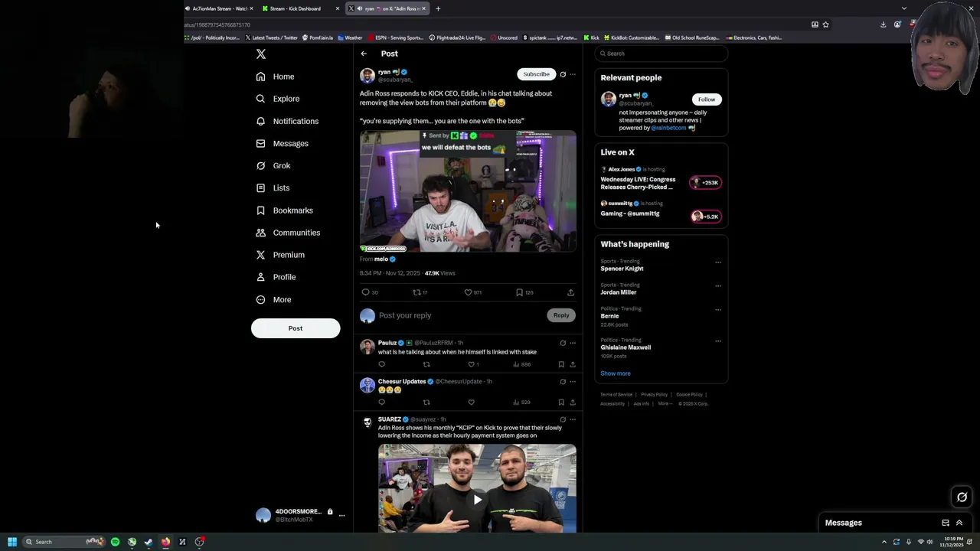
Task: Go back using the Post back arrow
Action: [x=364, y=54]
